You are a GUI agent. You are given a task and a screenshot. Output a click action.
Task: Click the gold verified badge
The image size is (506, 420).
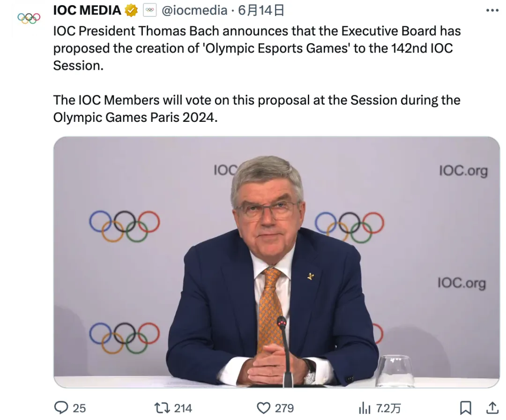point(132,10)
